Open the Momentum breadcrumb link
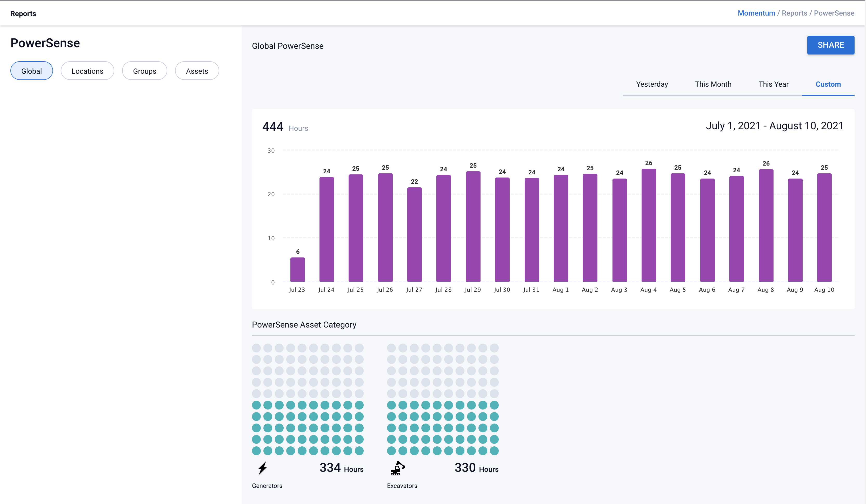The width and height of the screenshot is (866, 504). [x=756, y=13]
